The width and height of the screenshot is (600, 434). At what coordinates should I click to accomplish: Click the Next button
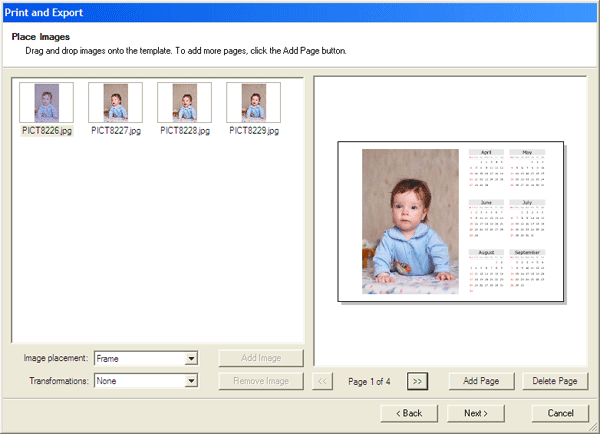pyautogui.click(x=476, y=413)
